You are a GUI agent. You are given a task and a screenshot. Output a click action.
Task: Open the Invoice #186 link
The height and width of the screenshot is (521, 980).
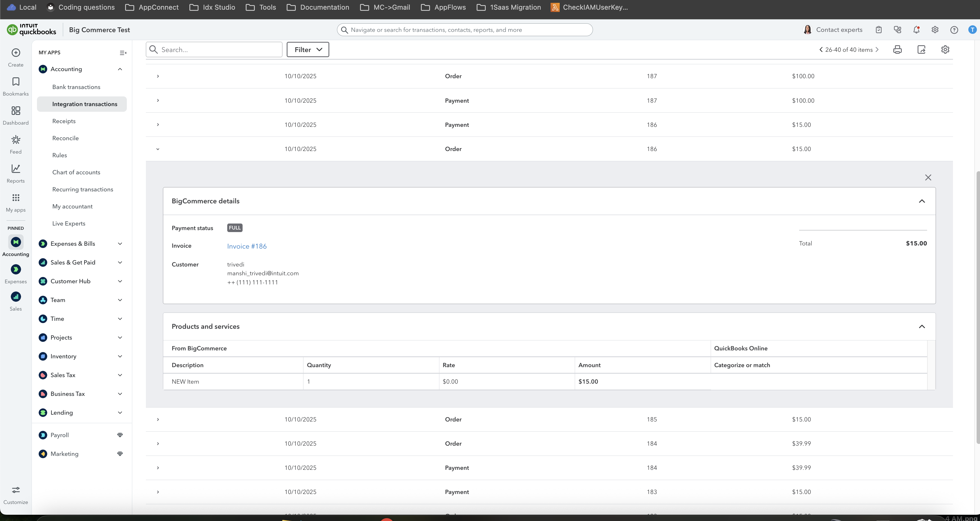click(x=247, y=246)
